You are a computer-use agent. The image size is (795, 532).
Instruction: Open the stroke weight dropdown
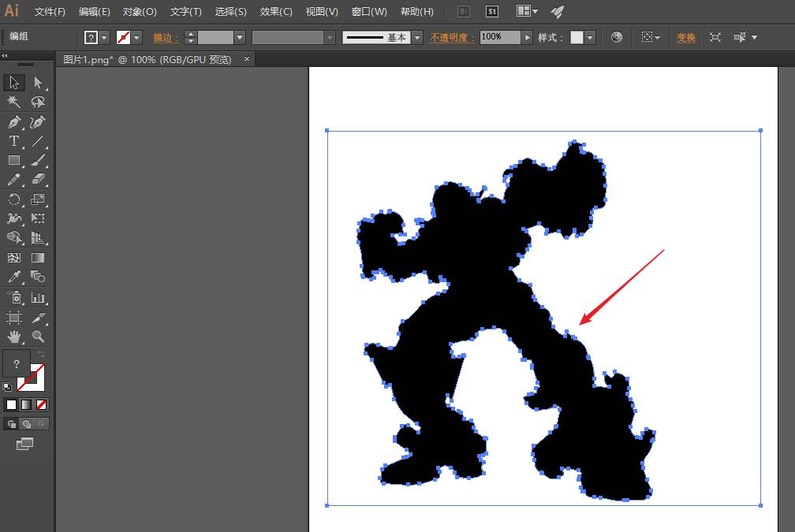coord(240,38)
